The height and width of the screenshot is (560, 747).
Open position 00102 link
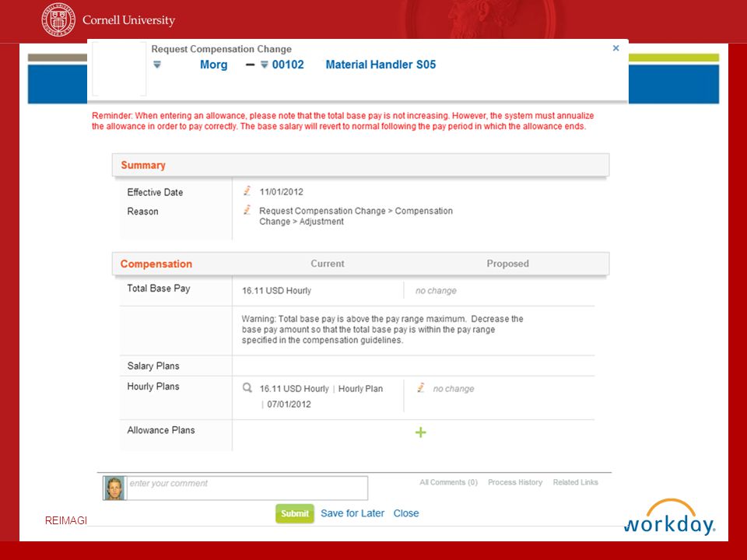click(288, 65)
